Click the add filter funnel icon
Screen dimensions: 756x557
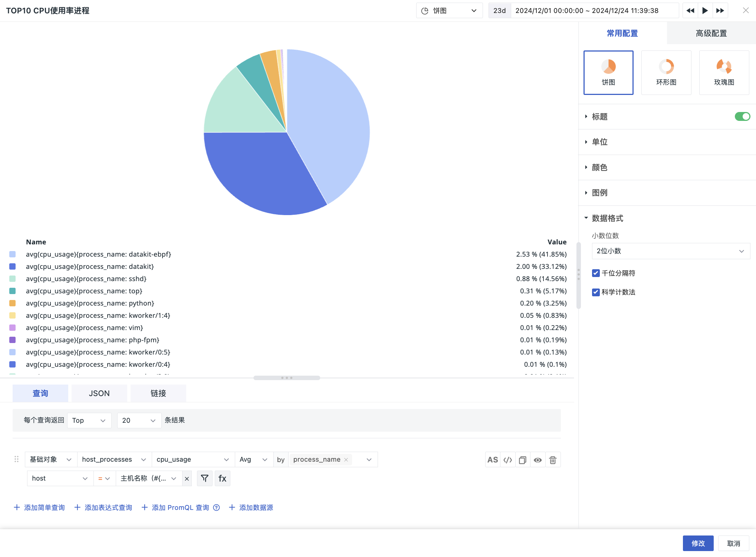point(204,478)
